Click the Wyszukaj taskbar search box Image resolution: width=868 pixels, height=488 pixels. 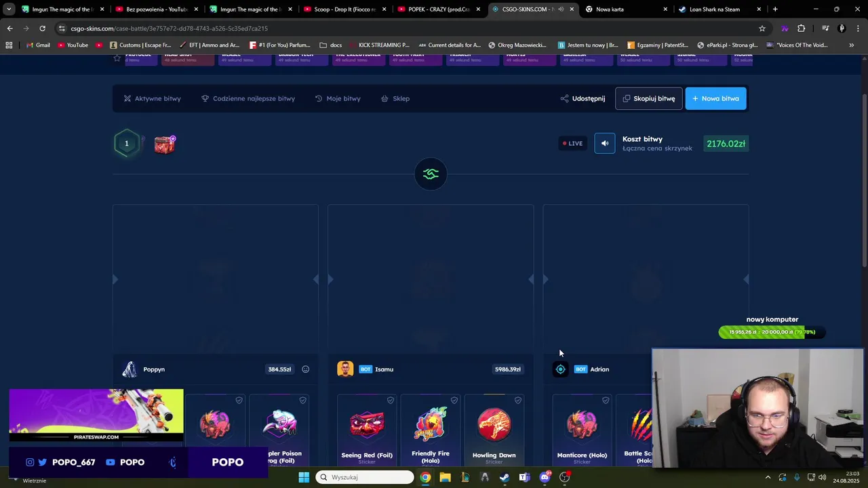click(365, 477)
